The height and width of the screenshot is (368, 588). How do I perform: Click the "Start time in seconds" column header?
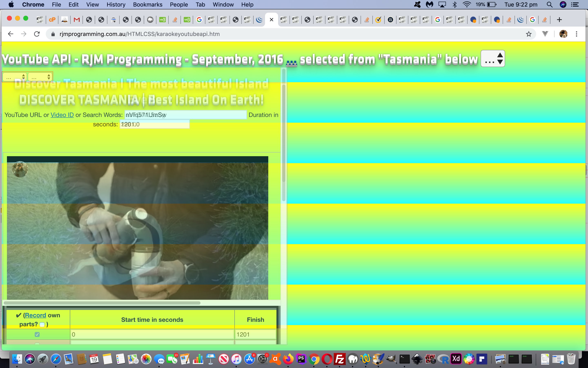(x=152, y=320)
